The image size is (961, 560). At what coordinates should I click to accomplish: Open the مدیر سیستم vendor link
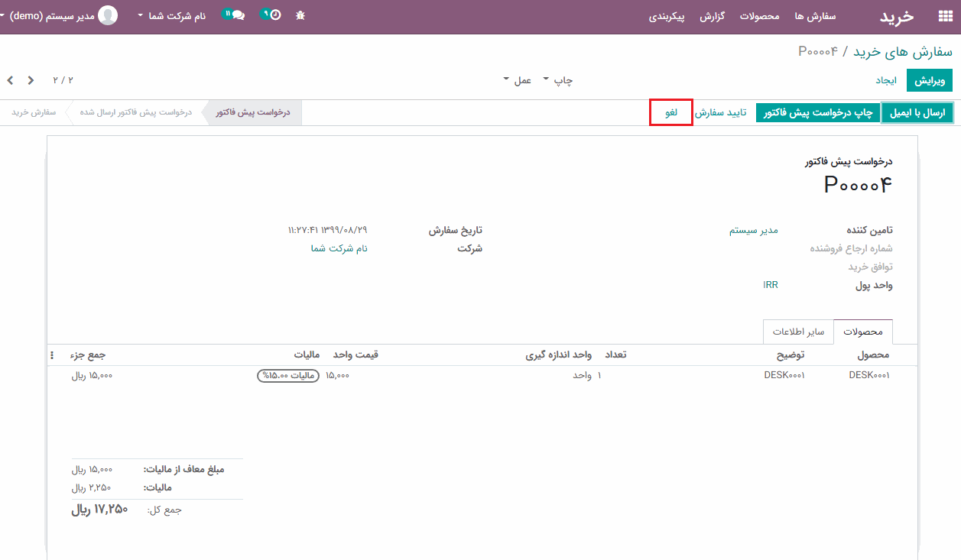tap(753, 230)
